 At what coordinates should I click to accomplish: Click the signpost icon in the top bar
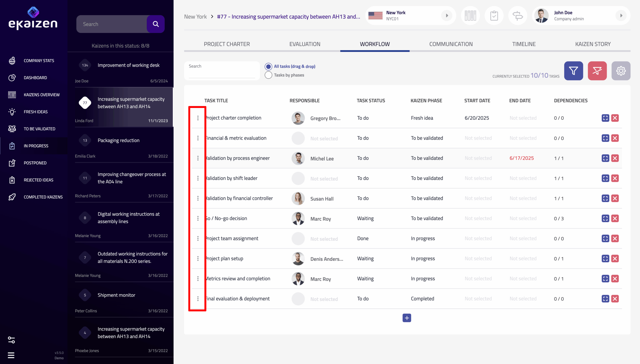(517, 16)
